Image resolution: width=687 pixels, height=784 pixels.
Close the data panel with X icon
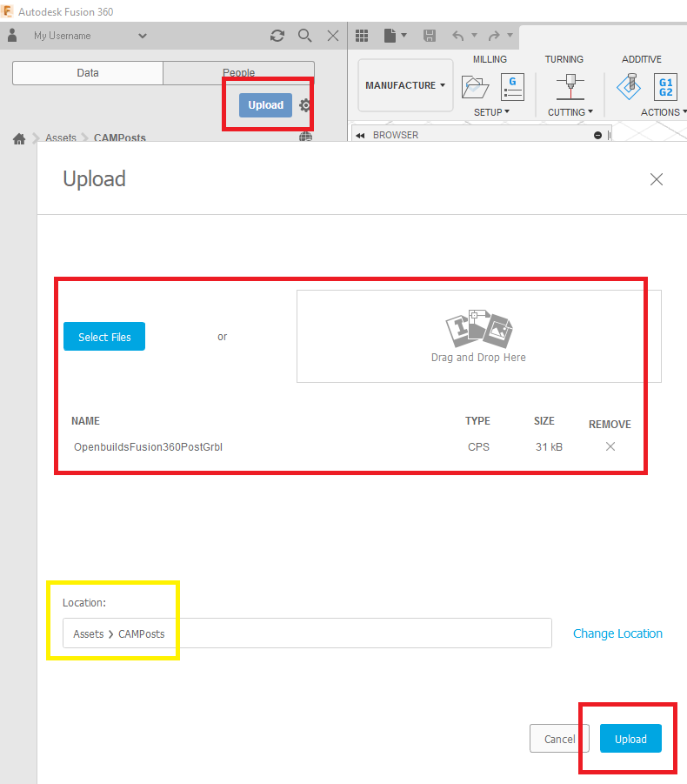(333, 36)
